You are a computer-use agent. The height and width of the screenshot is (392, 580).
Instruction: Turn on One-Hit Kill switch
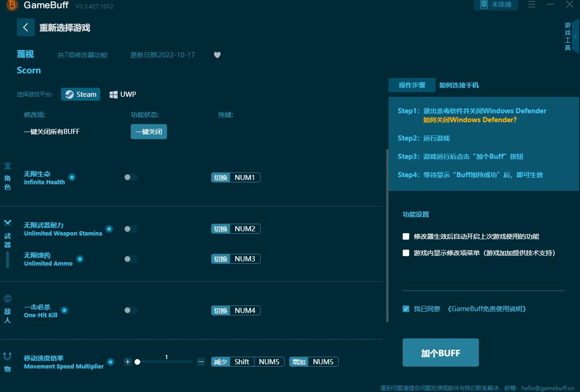[131, 310]
